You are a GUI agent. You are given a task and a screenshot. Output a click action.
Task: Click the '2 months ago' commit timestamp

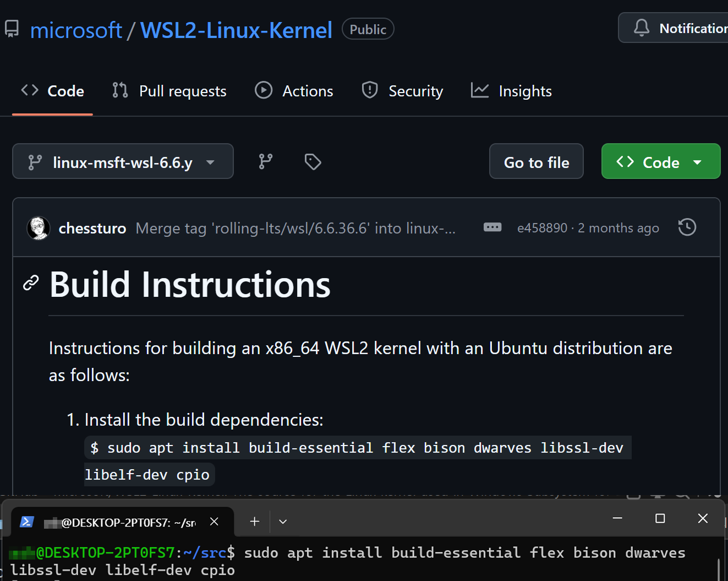click(x=618, y=228)
